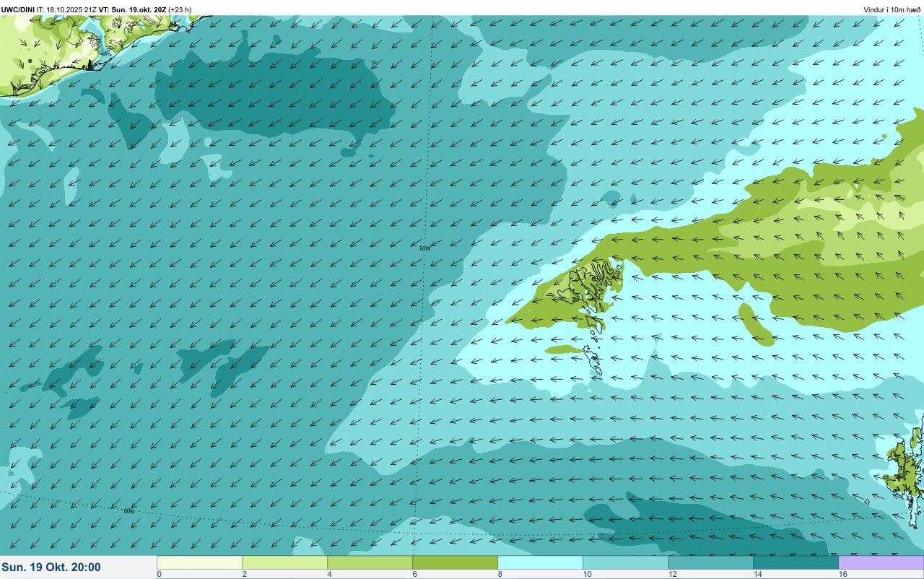Click the light green 2–4 legend swatch
This screenshot has width=924, height=579.
coord(285,562)
